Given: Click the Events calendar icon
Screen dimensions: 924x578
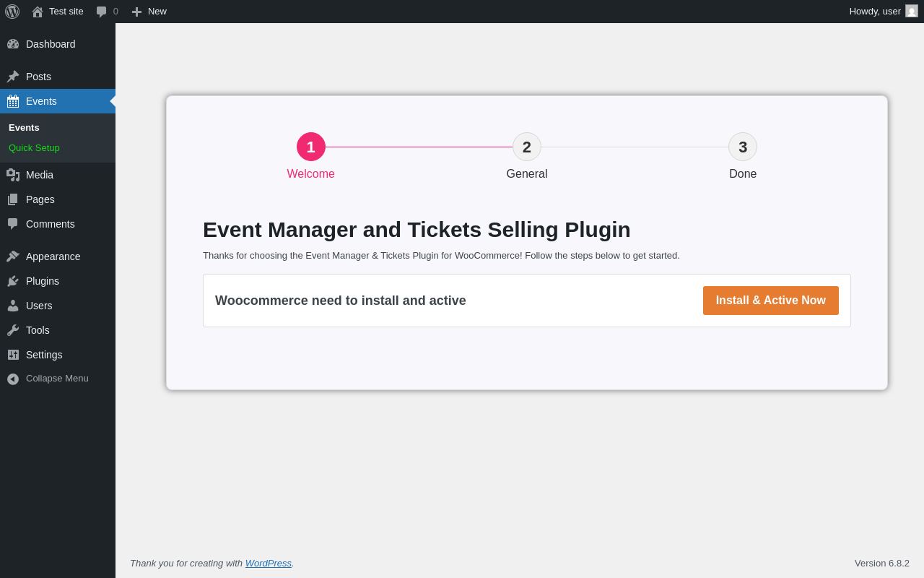Looking at the screenshot, I should pyautogui.click(x=13, y=101).
